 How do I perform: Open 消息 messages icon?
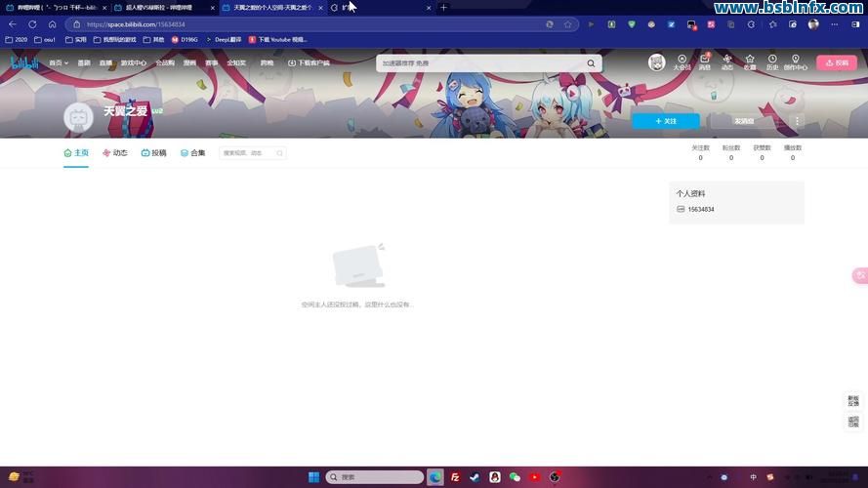[x=705, y=62]
